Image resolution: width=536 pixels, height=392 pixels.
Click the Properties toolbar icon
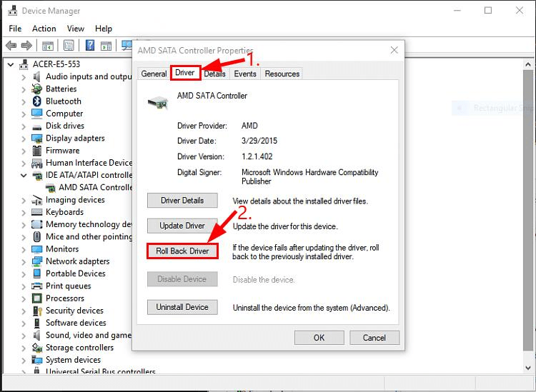69,46
